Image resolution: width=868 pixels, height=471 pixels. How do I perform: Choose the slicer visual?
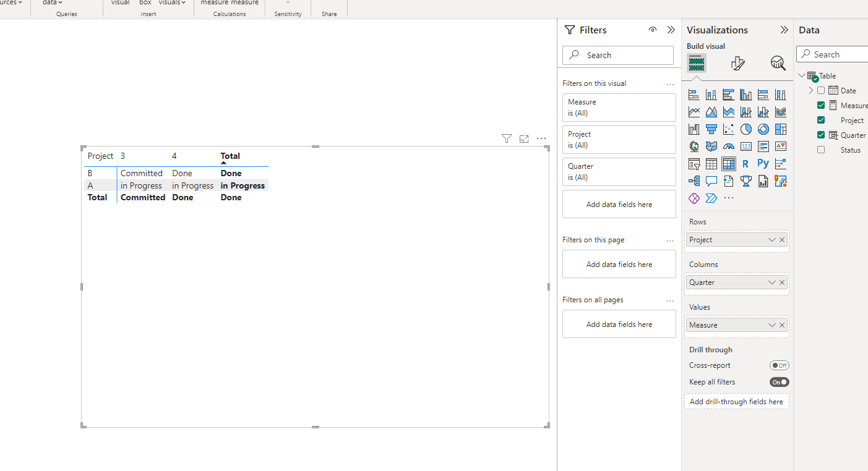coord(694,164)
